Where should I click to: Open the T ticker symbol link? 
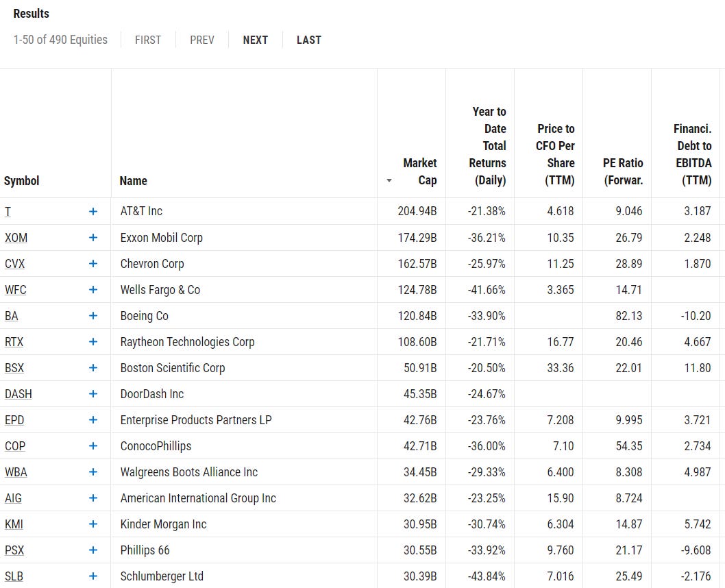click(8, 211)
